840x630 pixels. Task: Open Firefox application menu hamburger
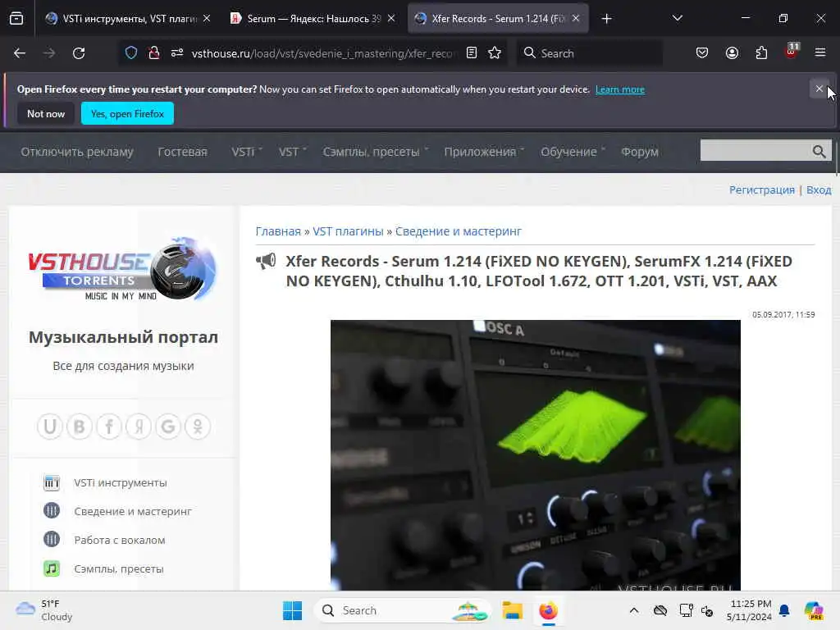pos(820,53)
